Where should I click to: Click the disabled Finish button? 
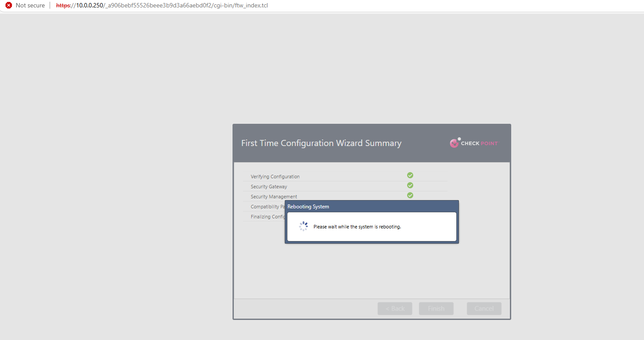(436, 309)
